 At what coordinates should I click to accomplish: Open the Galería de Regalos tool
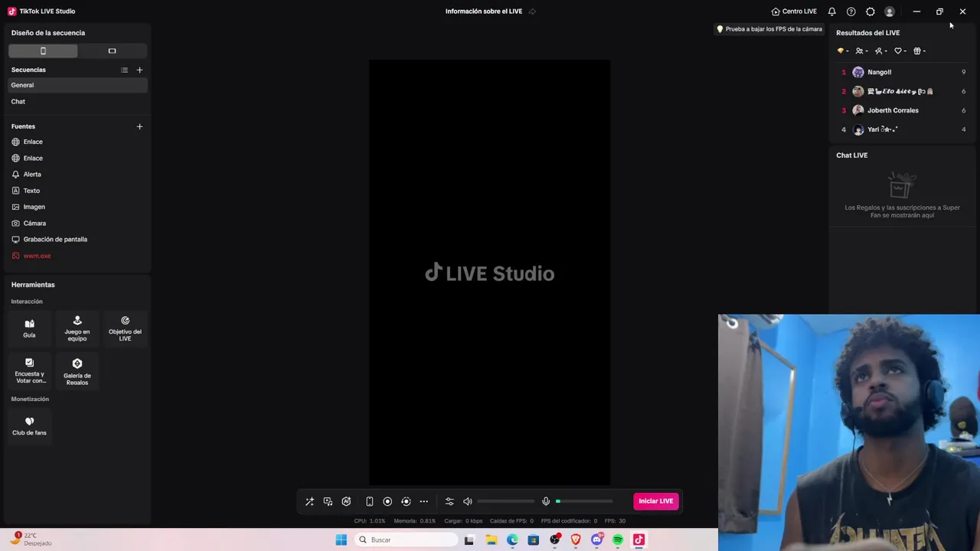tap(77, 371)
